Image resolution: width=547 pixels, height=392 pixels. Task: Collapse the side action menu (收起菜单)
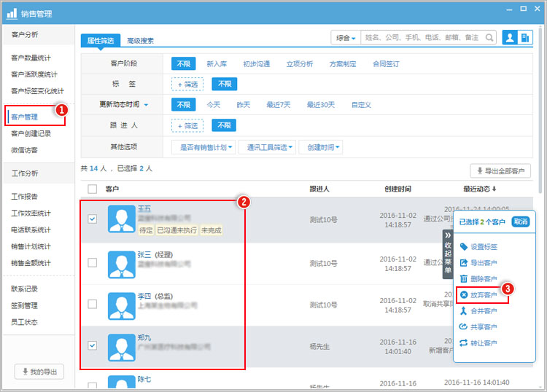[448, 254]
